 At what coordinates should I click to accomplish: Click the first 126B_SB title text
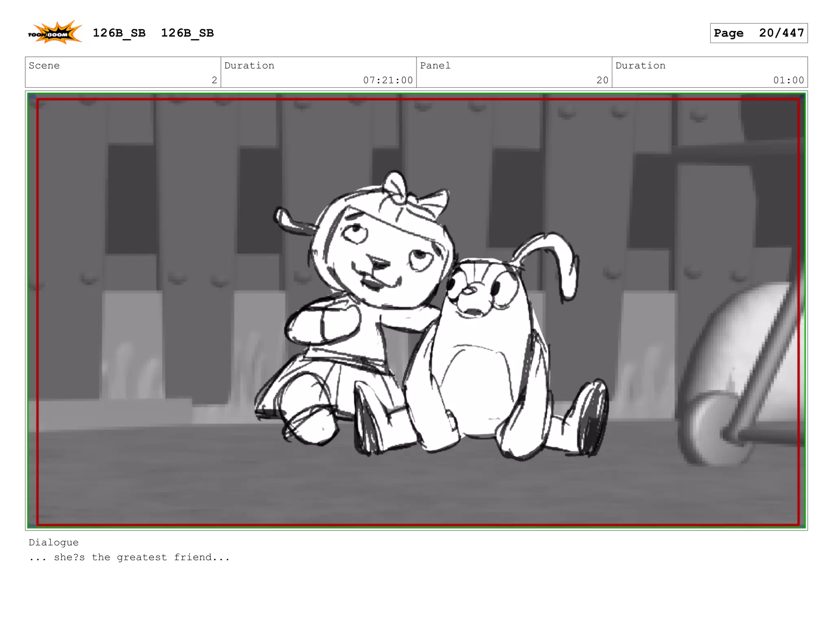point(119,33)
